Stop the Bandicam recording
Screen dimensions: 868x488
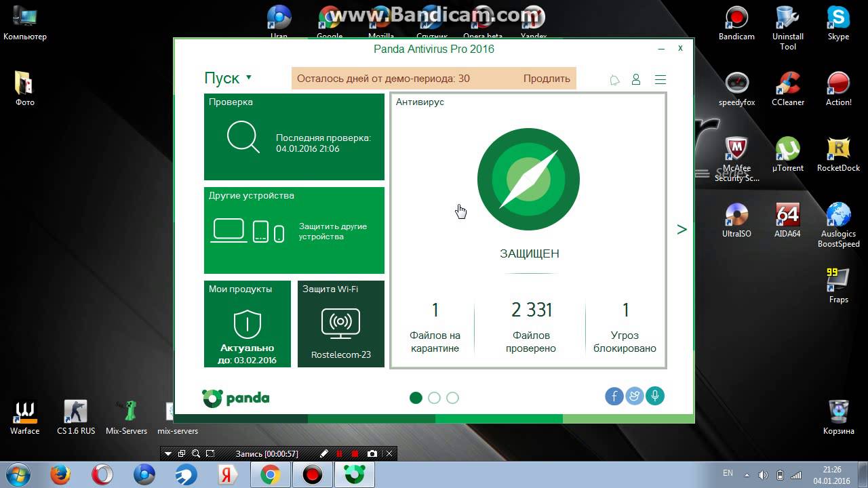(x=355, y=453)
